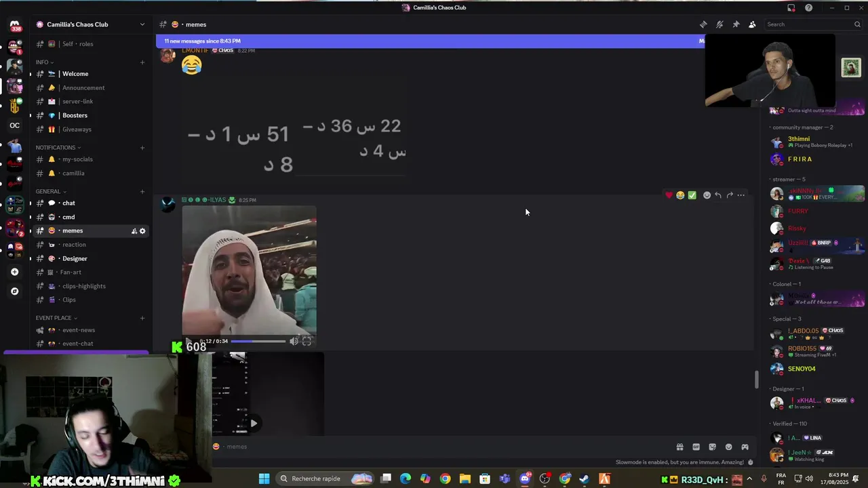The height and width of the screenshot is (488, 868).
Task: Open the Designer channel
Action: tap(91, 259)
